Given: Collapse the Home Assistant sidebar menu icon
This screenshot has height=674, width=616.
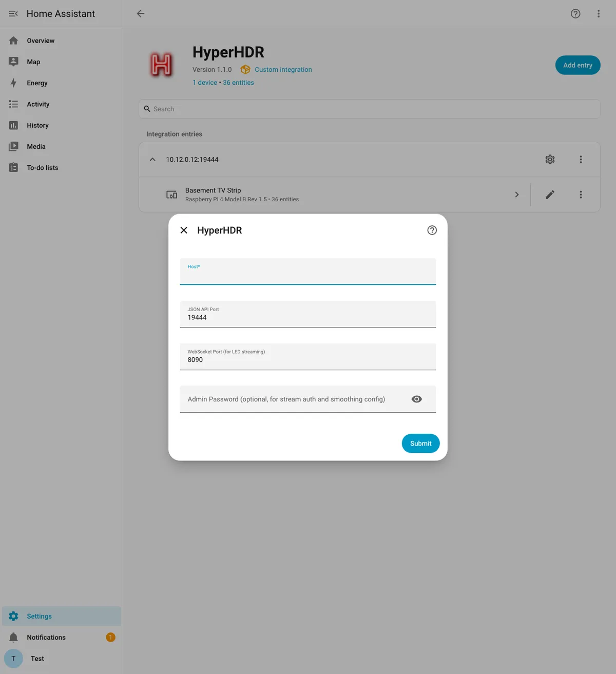Looking at the screenshot, I should [13, 14].
